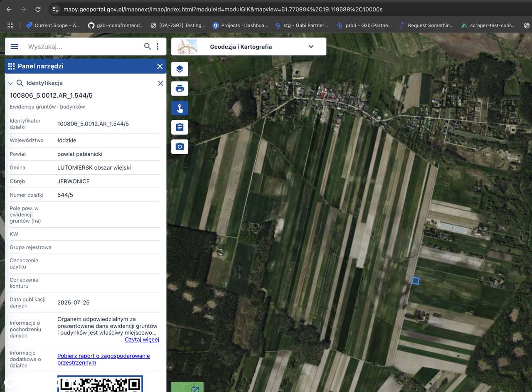
Task: Select the Numer działki value 544/5
Action: 65,195
